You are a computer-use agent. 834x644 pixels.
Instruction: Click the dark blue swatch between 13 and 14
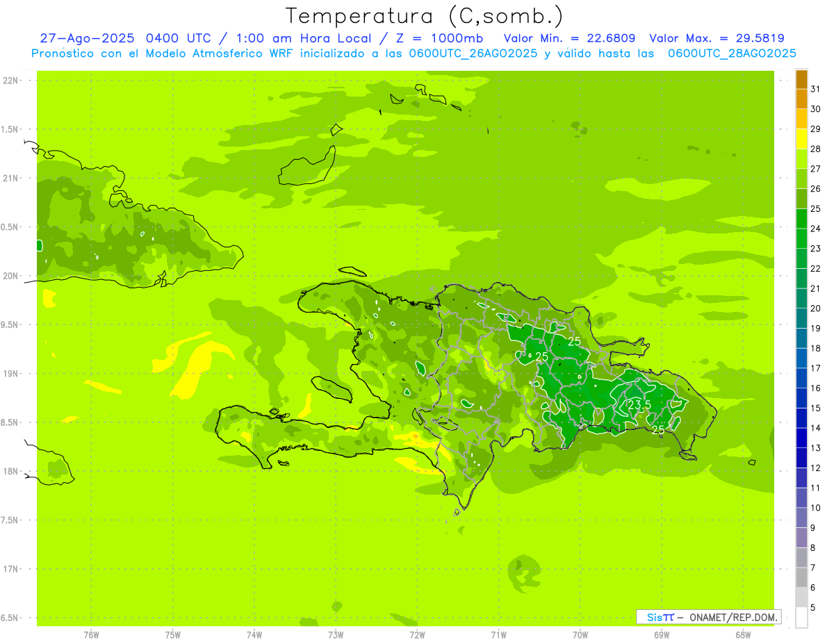801,438
